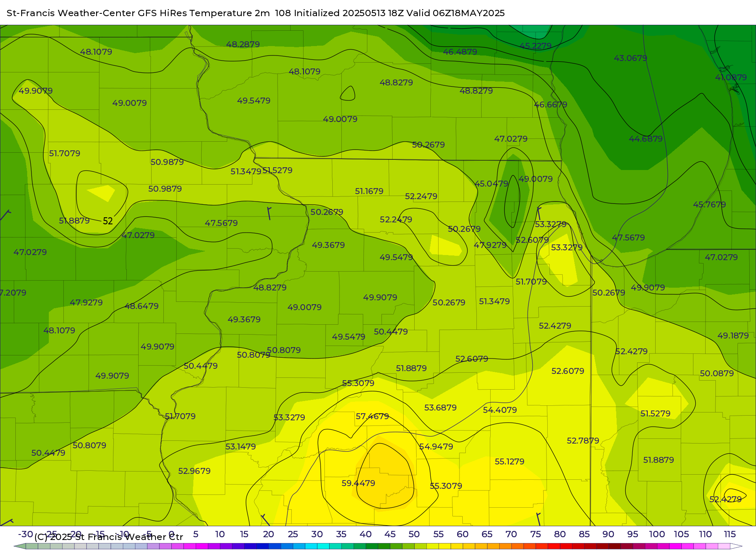This screenshot has height=551, width=756.
Task: Click the 57.4679 temperature label
Action: [372, 416]
